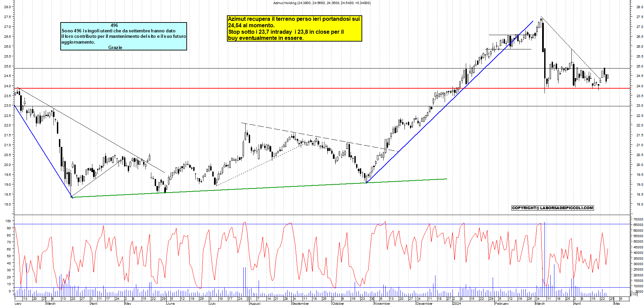Screen dimensions: 644x305
Task: Click the '35000' value on the volume scale
Action: [638, 258]
